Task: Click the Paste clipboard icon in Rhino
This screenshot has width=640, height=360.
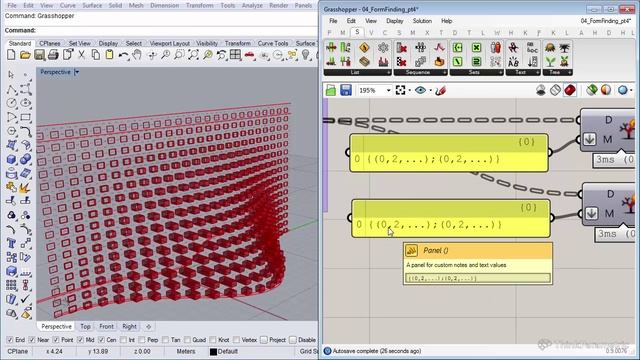Action: [x=109, y=54]
